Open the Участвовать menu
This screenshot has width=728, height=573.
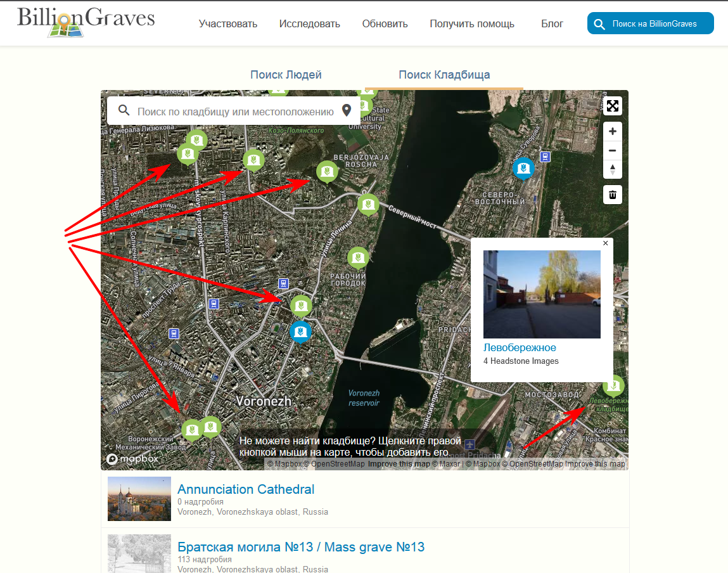(228, 23)
